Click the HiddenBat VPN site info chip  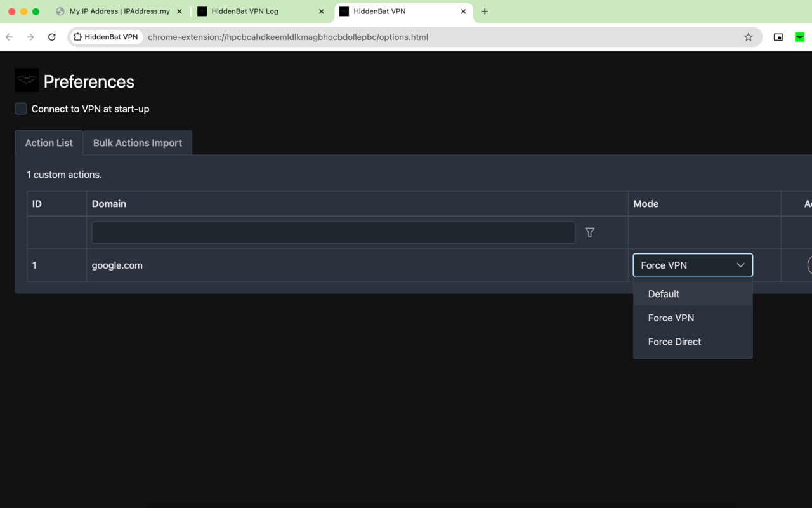coord(106,37)
